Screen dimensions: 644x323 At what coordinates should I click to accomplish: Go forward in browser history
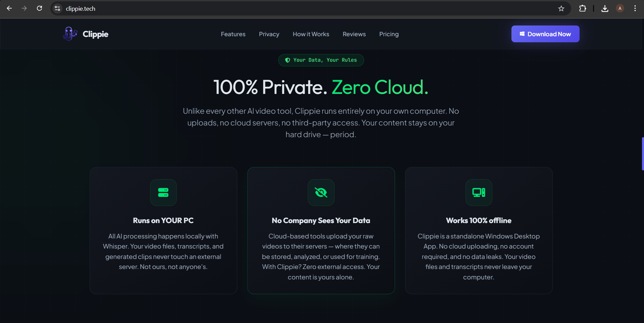(x=24, y=8)
